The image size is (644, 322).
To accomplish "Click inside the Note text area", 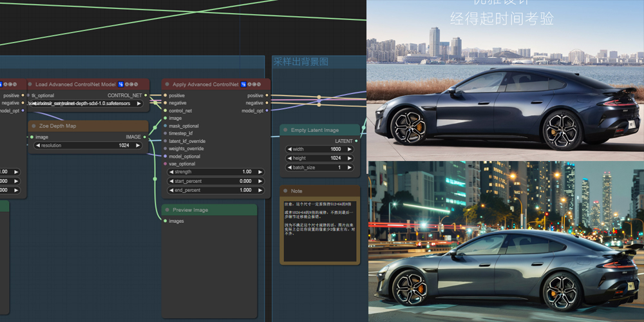I will pos(319,231).
